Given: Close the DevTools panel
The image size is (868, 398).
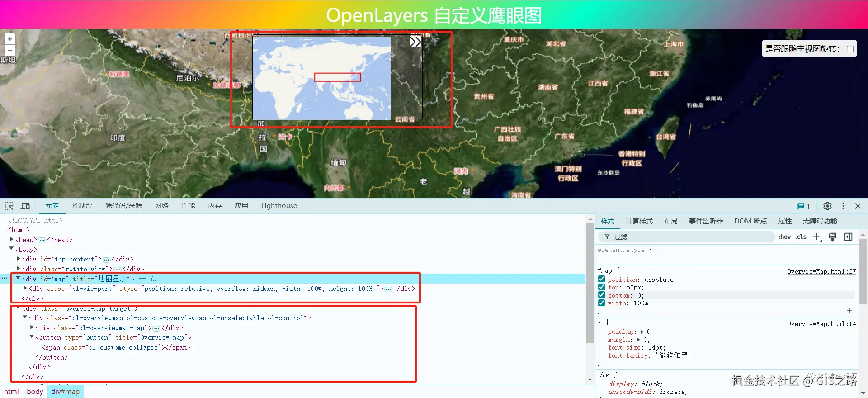Looking at the screenshot, I should [858, 206].
